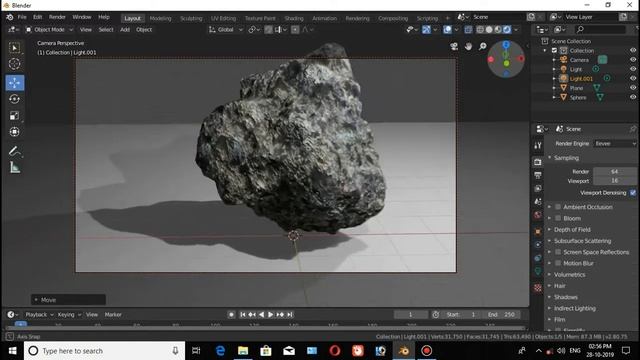The width and height of the screenshot is (640, 360).
Task: Expand the Shadows panel
Action: click(565, 297)
